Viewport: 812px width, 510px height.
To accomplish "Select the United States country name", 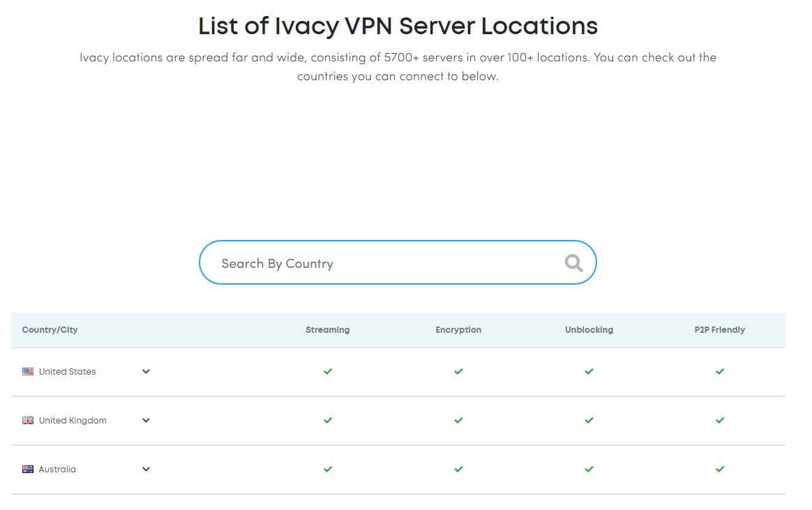I will click(68, 372).
